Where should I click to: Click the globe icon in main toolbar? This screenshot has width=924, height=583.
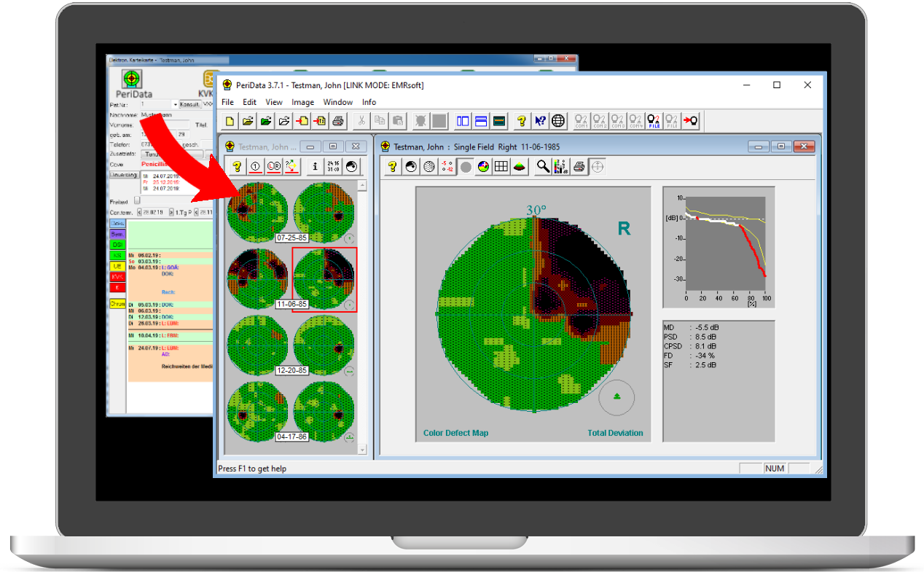pos(558,121)
